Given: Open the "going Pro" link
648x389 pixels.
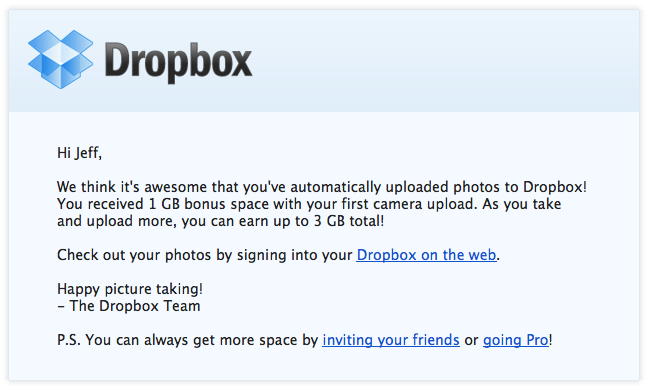Looking at the screenshot, I should [x=516, y=340].
